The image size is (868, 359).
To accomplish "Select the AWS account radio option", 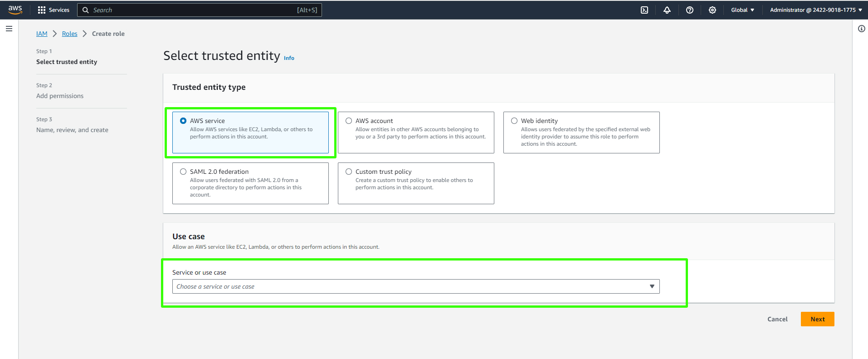I will 349,121.
